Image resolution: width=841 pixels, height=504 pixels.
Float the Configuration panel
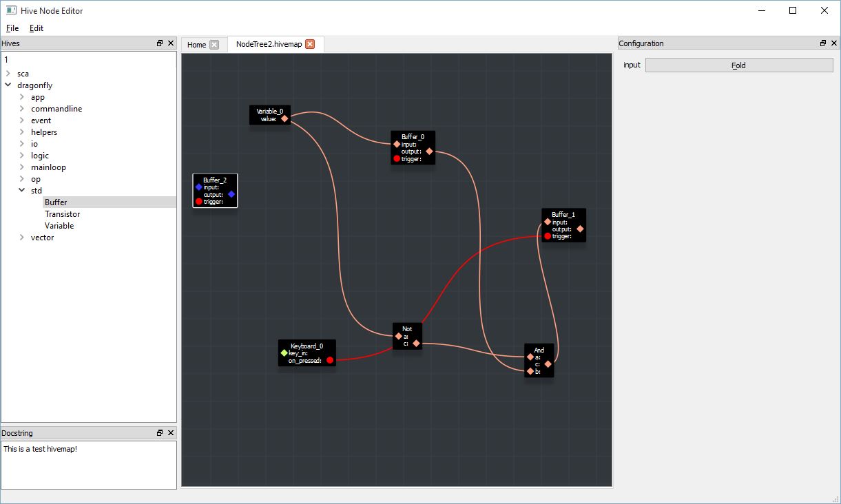[822, 43]
